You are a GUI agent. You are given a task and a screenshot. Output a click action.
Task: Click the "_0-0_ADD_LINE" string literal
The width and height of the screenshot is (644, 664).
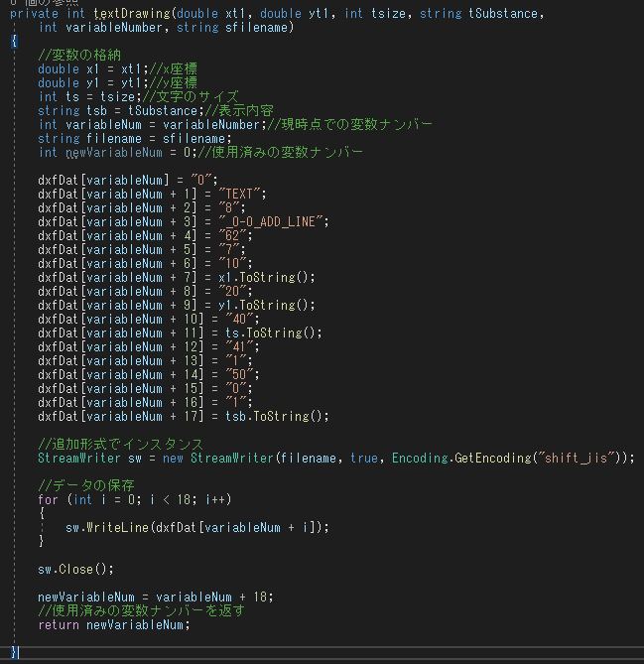(271, 222)
